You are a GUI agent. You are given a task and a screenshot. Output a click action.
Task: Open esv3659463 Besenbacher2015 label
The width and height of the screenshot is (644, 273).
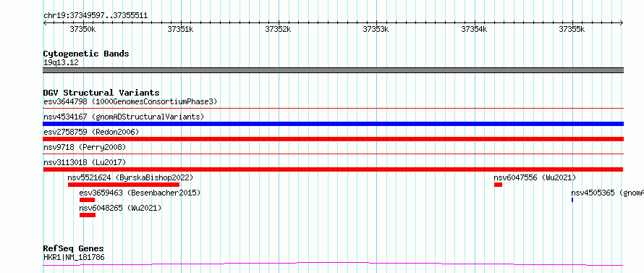point(140,193)
